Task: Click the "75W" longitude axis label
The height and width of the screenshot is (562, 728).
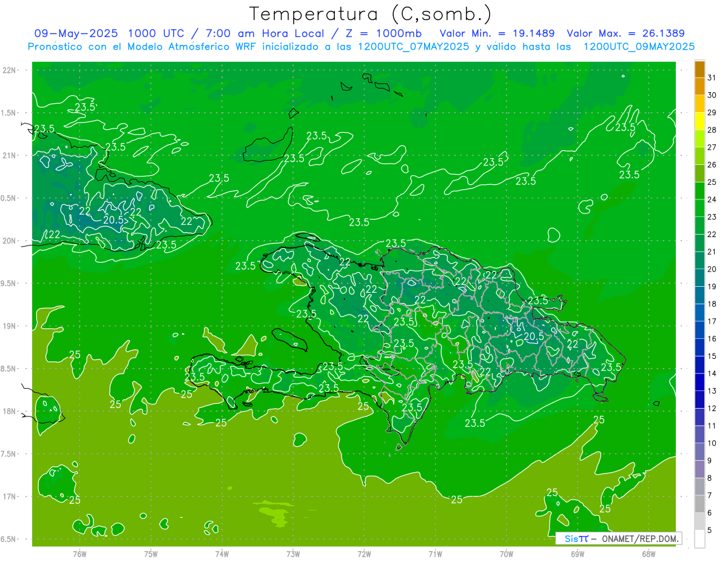Action: pos(150,554)
